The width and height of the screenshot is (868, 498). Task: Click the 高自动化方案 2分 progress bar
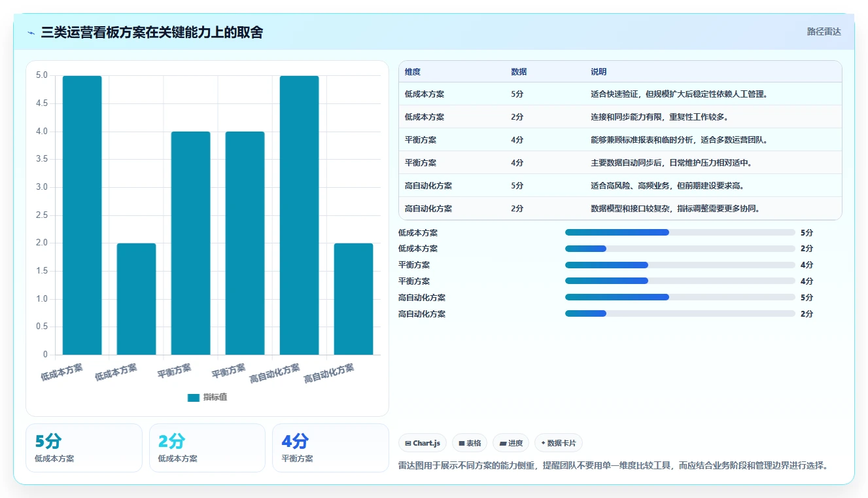(x=680, y=313)
